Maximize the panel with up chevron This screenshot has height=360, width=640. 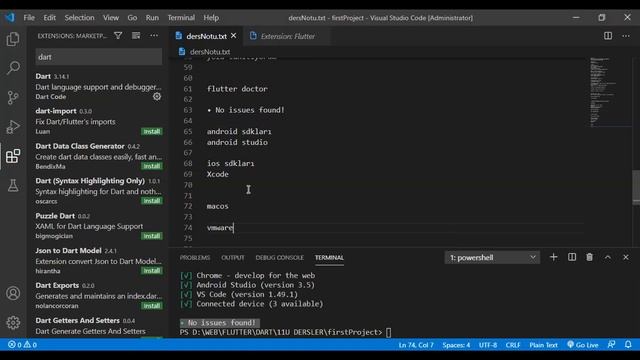coord(608,257)
